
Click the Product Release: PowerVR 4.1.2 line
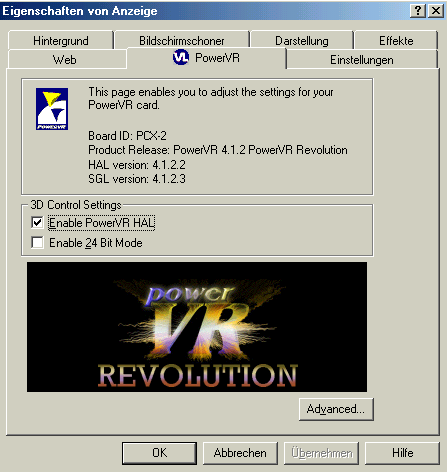click(x=218, y=150)
